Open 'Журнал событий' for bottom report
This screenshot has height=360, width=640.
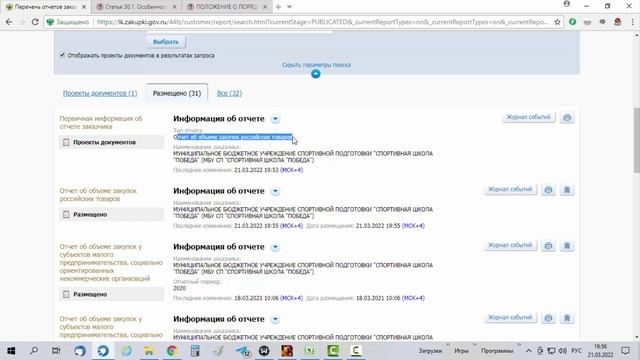point(510,318)
